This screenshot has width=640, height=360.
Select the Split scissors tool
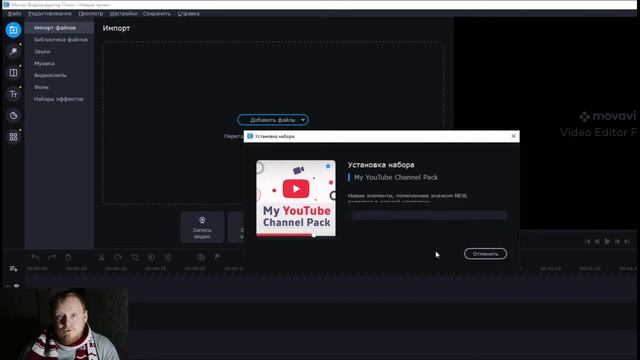[x=101, y=257]
